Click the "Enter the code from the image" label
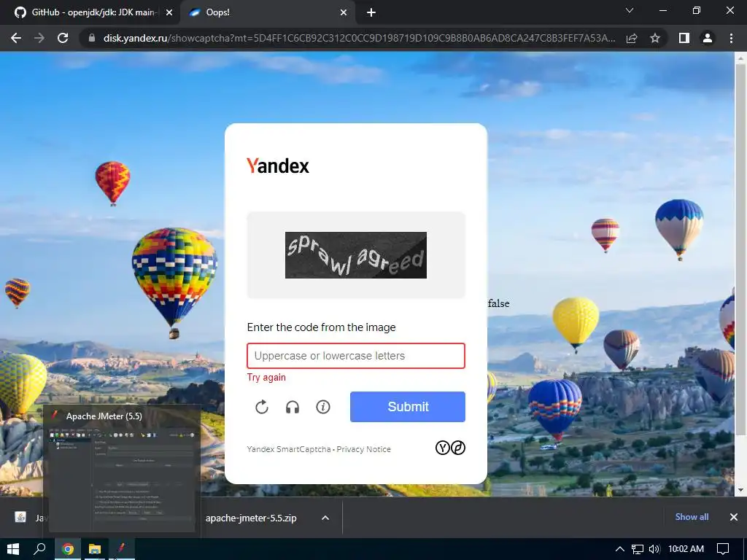Viewport: 747px width, 560px height. [321, 327]
